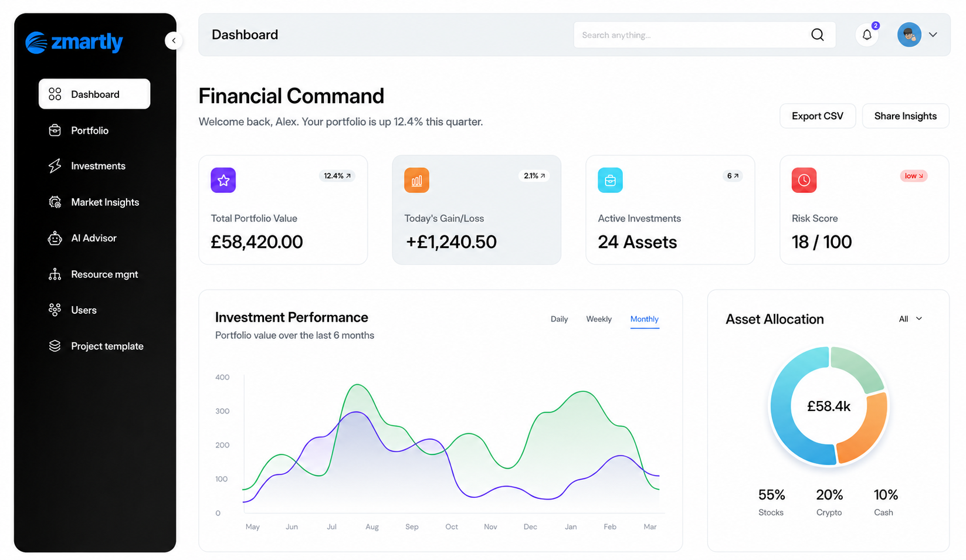Click the 10% Cash legend

(x=885, y=503)
